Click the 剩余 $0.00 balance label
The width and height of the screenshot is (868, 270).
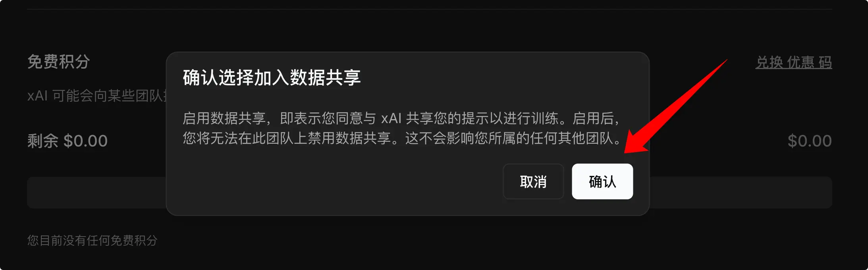pos(68,141)
